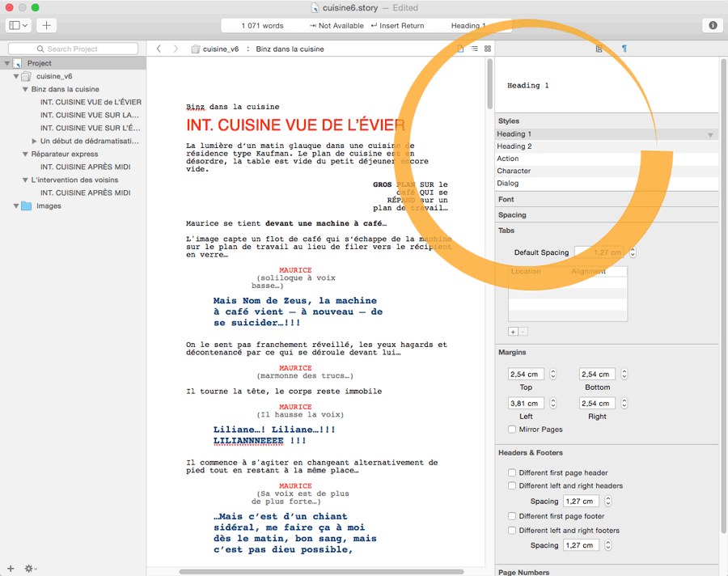The height and width of the screenshot is (576, 728).
Task: Select INT. CUISINE APRÈS MIDI under Réparateur express
Action: coord(85,167)
